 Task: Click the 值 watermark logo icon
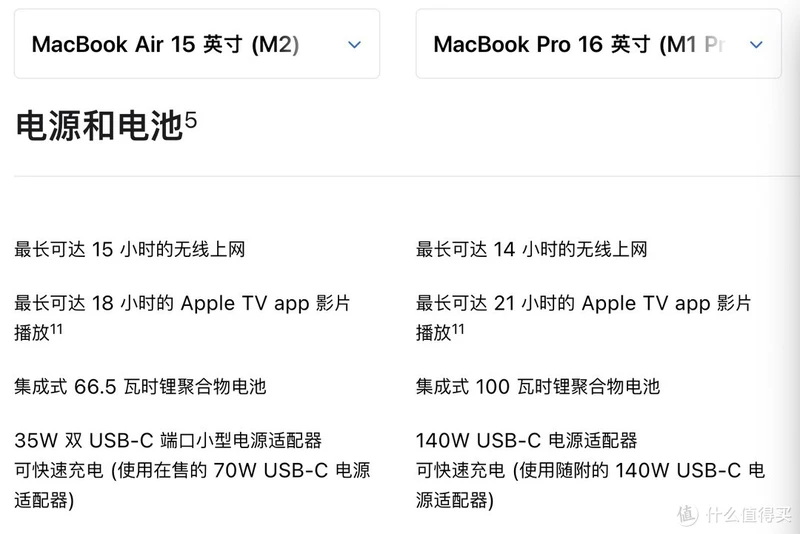tap(688, 514)
